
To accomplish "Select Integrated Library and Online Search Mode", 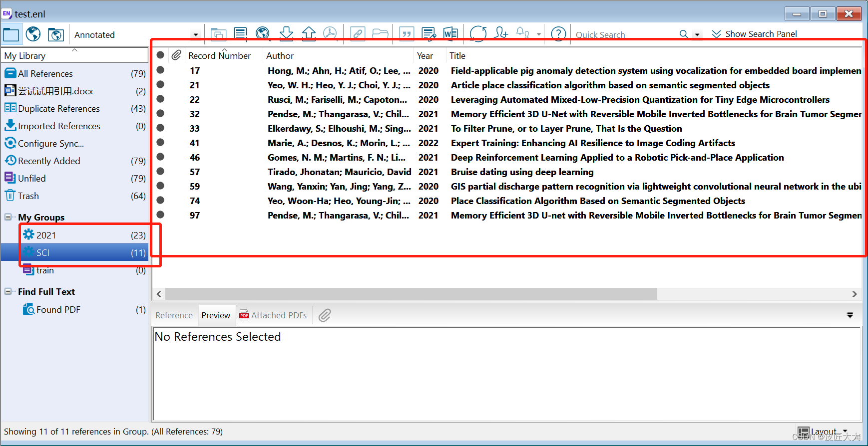I will (x=55, y=34).
